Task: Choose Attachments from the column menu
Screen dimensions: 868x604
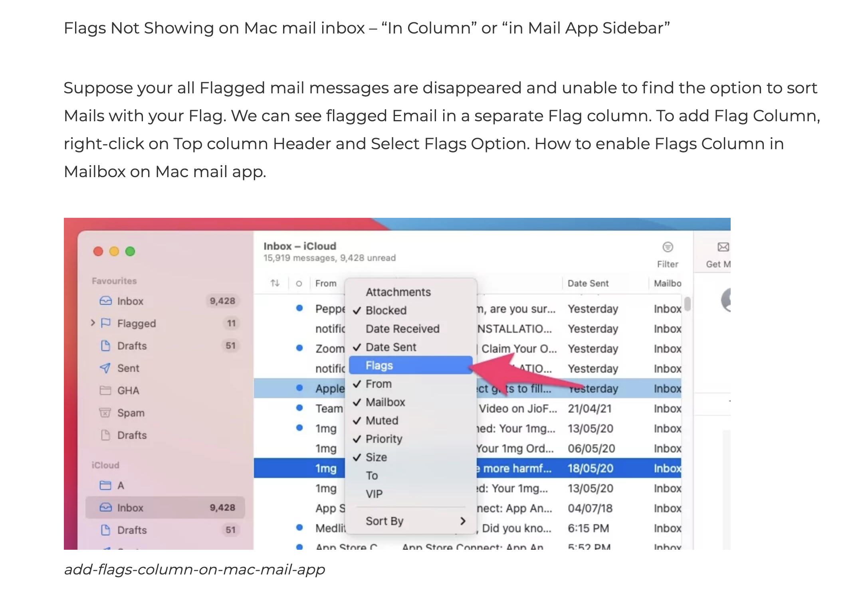Action: (x=398, y=292)
